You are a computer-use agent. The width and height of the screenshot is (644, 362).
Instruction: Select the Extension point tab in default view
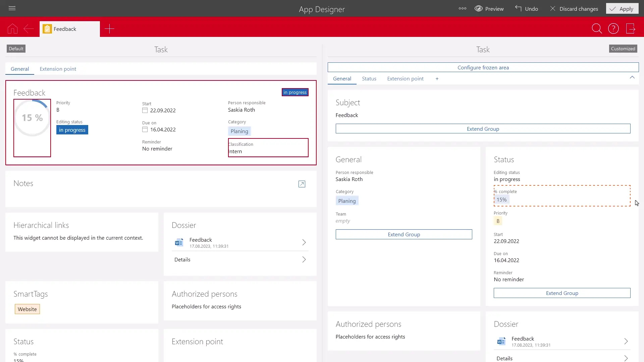coord(58,69)
